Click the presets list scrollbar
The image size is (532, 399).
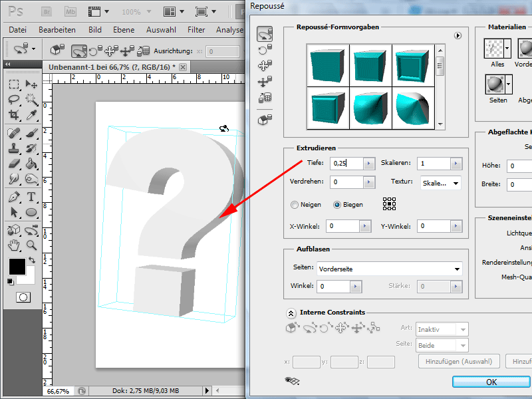pyautogui.click(x=440, y=86)
